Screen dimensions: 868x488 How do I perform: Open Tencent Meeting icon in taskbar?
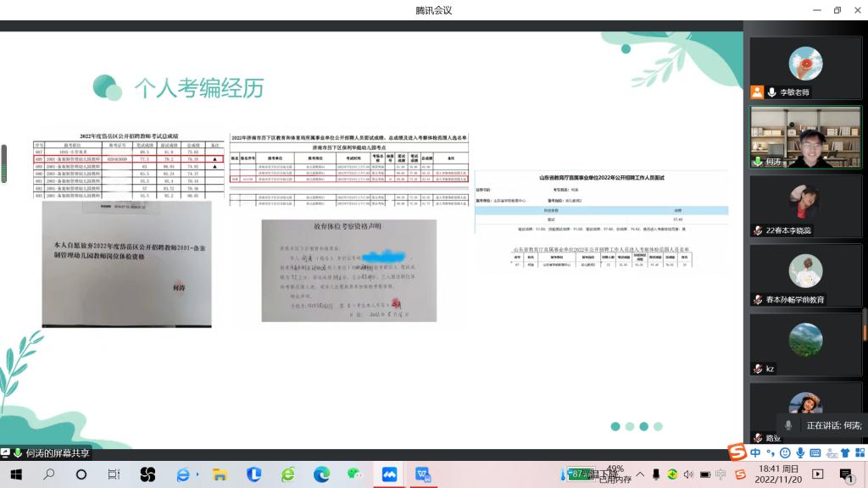[x=390, y=474]
